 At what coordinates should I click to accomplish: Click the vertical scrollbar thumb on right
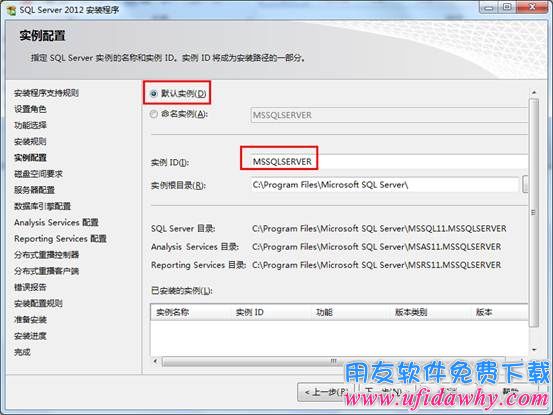pos(534,213)
